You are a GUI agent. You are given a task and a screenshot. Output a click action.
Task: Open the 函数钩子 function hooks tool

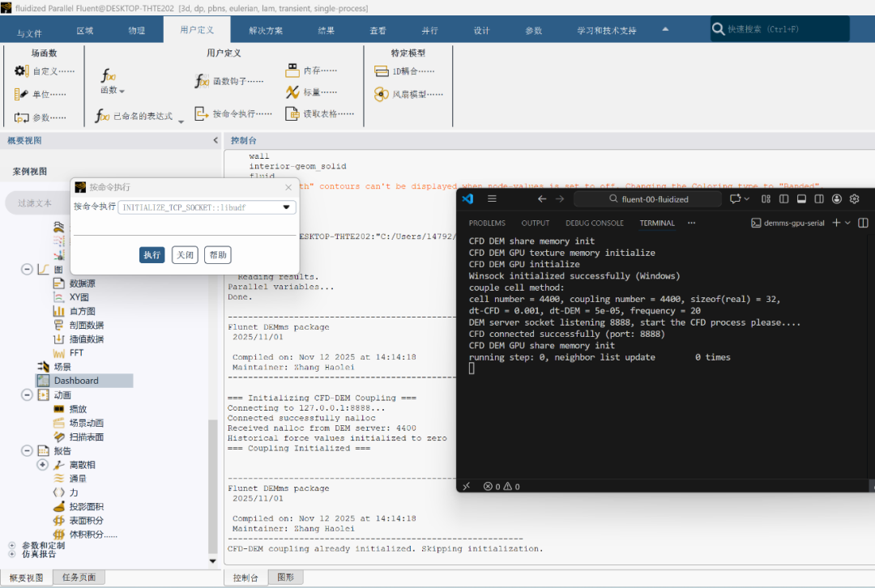(x=202, y=81)
